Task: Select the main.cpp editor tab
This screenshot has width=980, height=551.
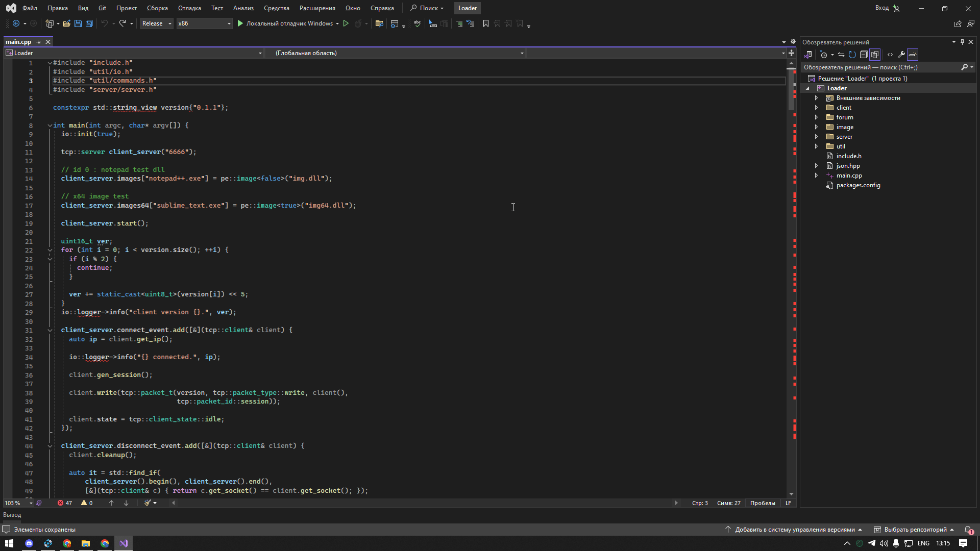Action: [x=18, y=42]
